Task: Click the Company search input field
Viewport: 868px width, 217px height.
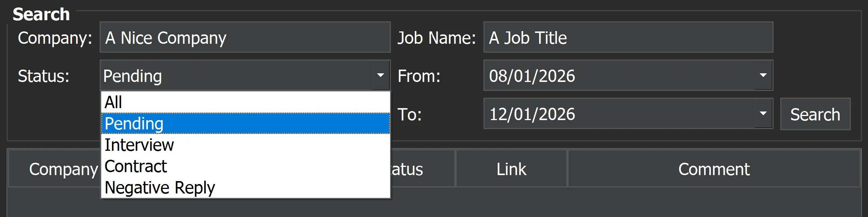Action: (x=245, y=37)
